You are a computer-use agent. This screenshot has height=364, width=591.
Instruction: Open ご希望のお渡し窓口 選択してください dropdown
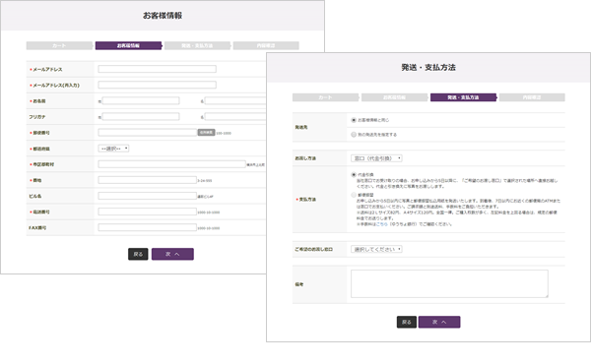click(x=376, y=249)
